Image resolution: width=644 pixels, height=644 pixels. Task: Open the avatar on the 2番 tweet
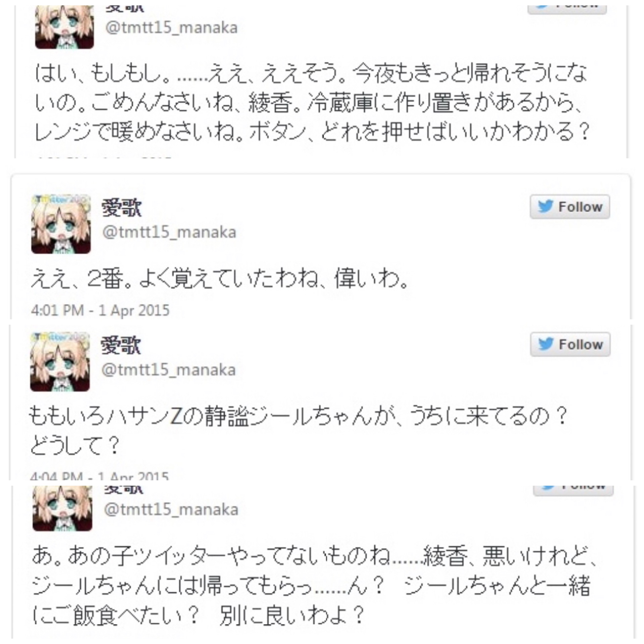[x=61, y=224]
